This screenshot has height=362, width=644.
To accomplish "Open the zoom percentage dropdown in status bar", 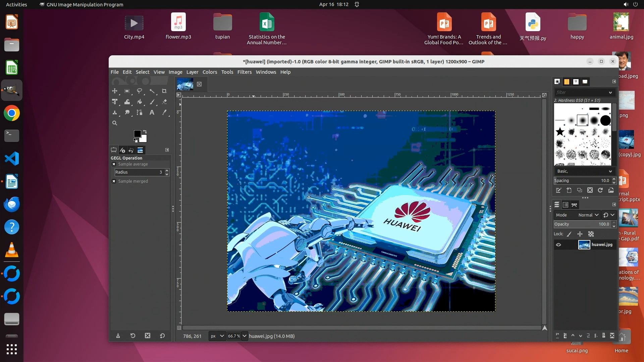I will (x=244, y=336).
